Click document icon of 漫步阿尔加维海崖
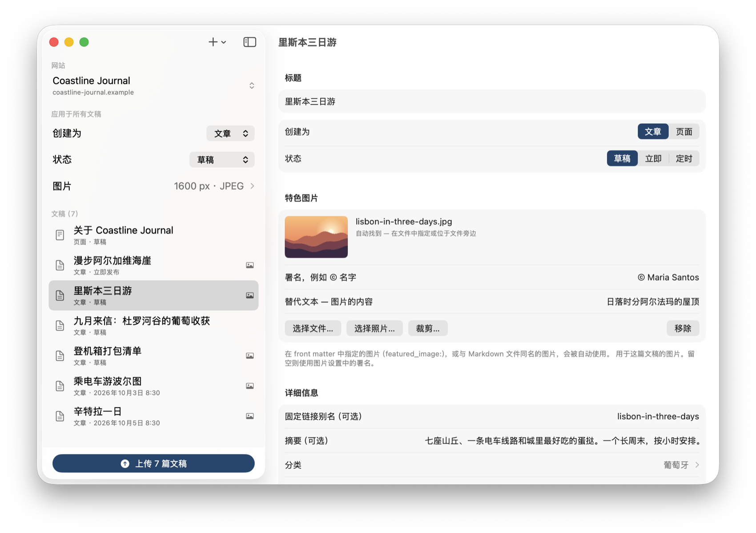 pyautogui.click(x=60, y=265)
